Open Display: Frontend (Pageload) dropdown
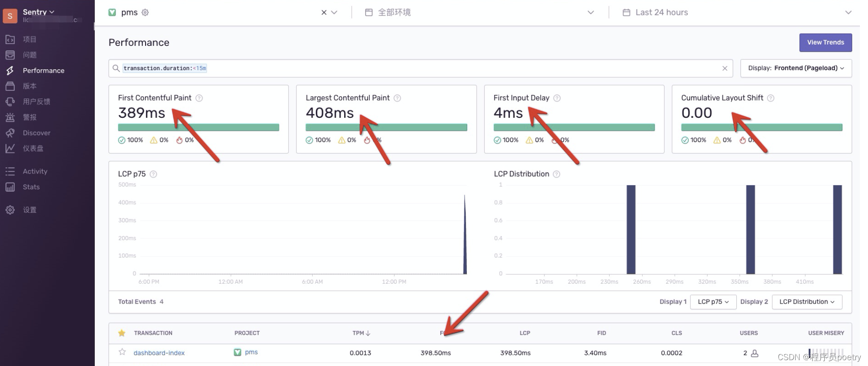Screen dimensions: 868x366 pos(796,68)
